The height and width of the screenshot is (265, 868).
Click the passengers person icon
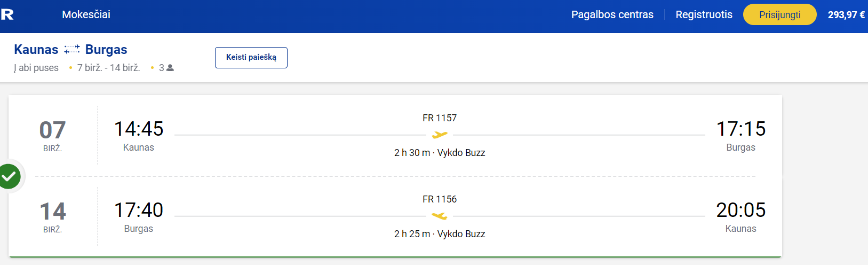(x=170, y=68)
